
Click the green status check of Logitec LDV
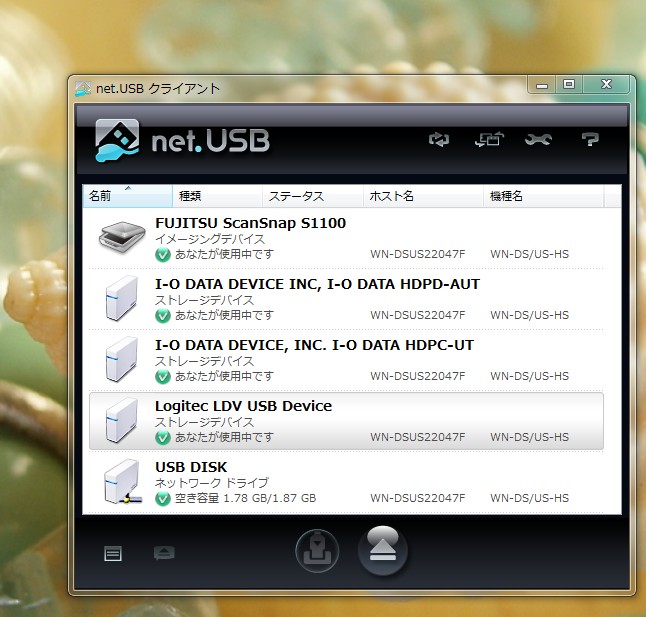(x=163, y=438)
